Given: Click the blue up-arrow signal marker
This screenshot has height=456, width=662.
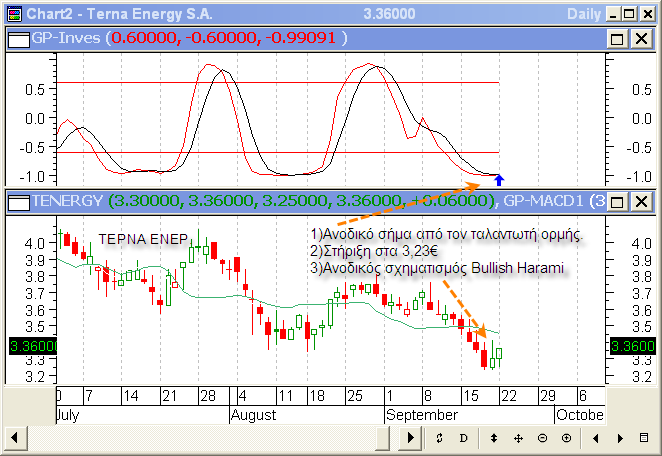Looking at the screenshot, I should click(500, 181).
